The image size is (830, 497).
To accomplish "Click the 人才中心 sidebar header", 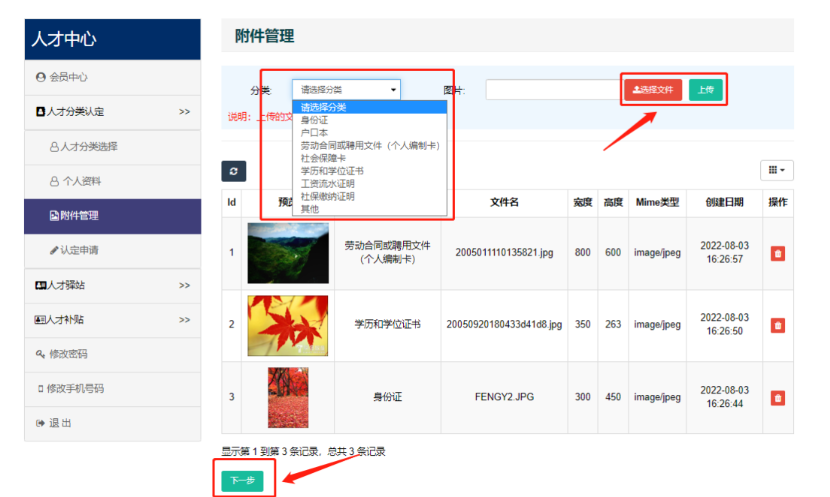I will click(x=112, y=39).
